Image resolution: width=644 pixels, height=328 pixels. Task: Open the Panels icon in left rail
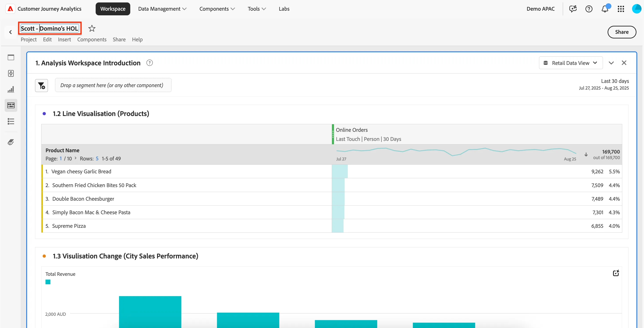tap(11, 57)
